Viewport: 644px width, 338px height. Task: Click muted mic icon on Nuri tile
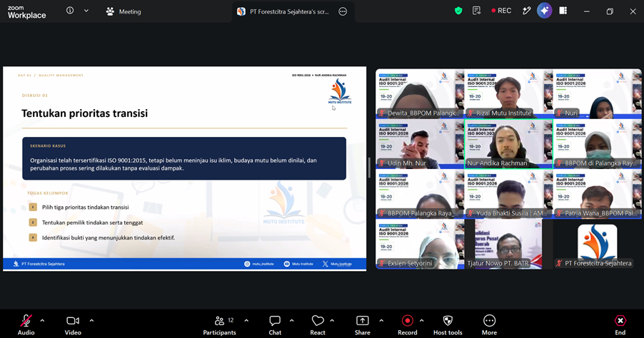[x=558, y=113]
